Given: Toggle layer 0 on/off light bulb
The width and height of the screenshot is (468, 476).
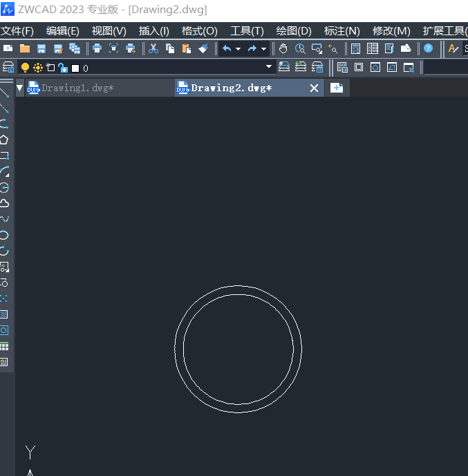Looking at the screenshot, I should (25, 68).
